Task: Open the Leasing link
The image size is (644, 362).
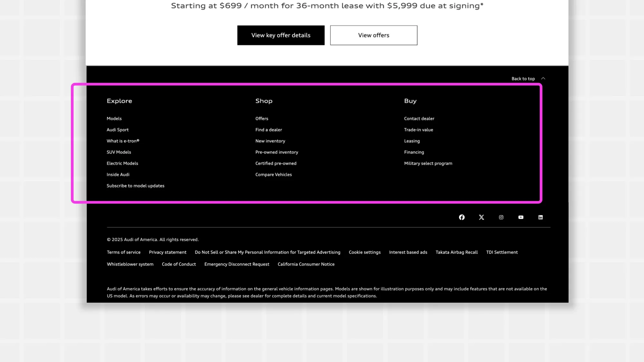Action: pos(412,141)
